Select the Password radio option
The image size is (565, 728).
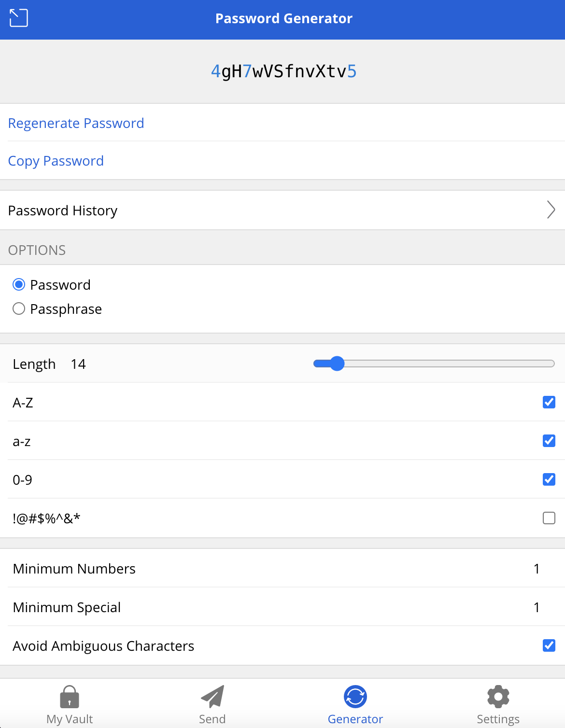tap(19, 284)
